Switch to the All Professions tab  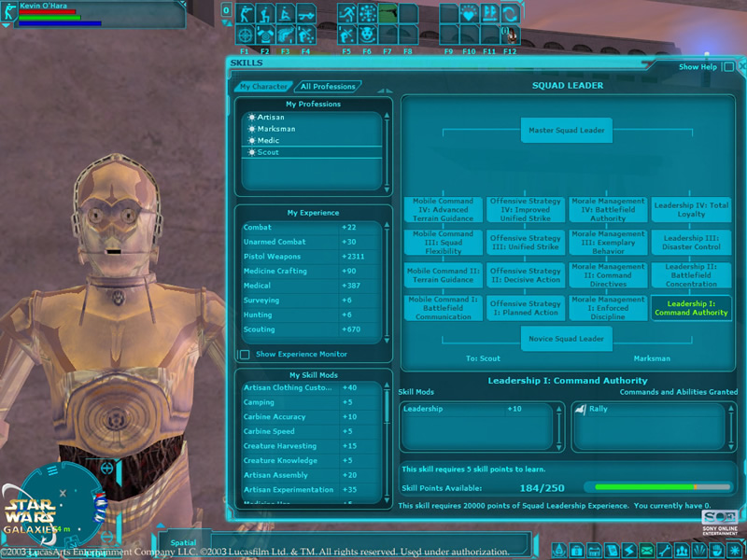[328, 87]
